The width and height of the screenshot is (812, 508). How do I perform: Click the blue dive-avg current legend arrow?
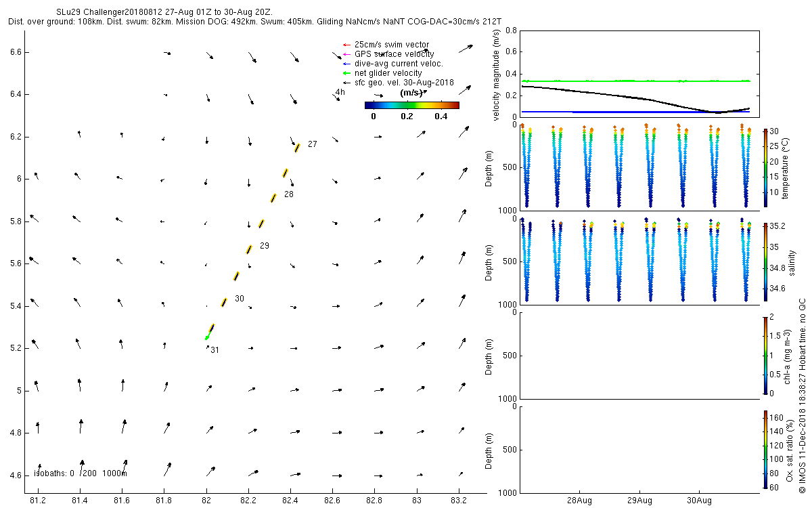coord(346,64)
